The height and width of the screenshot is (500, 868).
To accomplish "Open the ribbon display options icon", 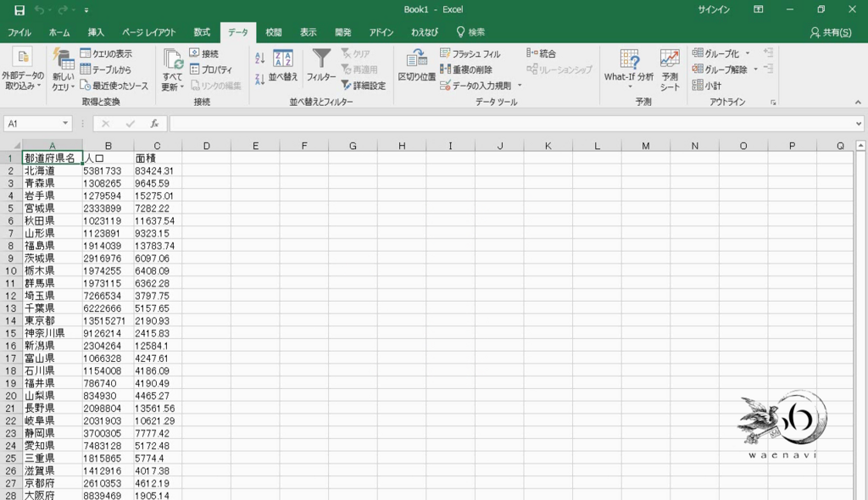I will pyautogui.click(x=759, y=10).
